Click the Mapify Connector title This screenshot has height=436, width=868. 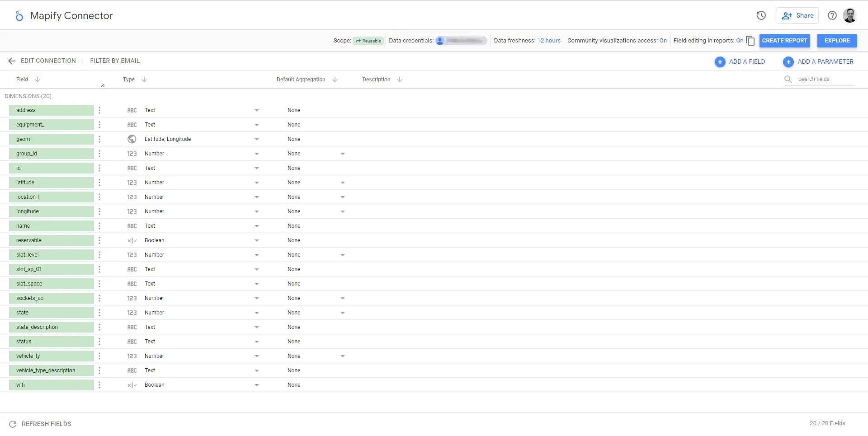click(71, 16)
